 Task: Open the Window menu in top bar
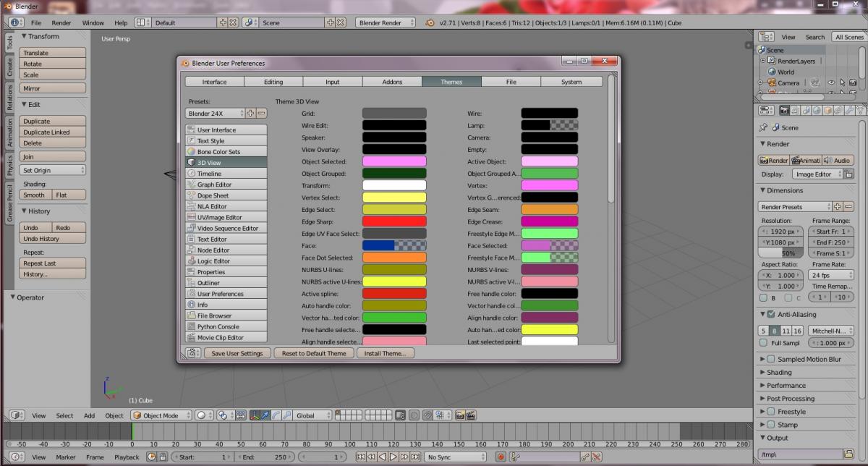click(x=93, y=22)
